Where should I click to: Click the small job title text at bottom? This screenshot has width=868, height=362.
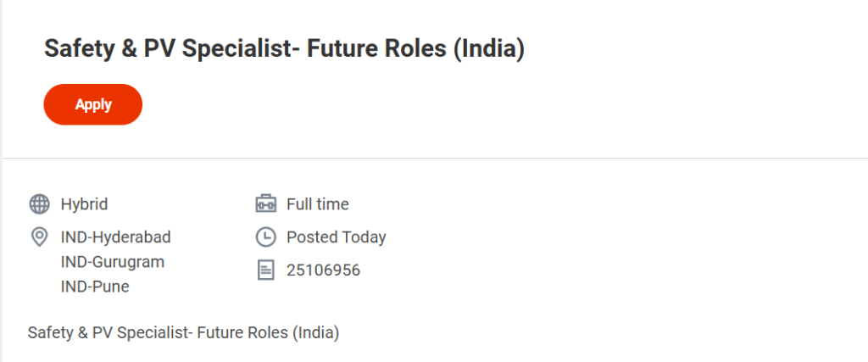[183, 333]
